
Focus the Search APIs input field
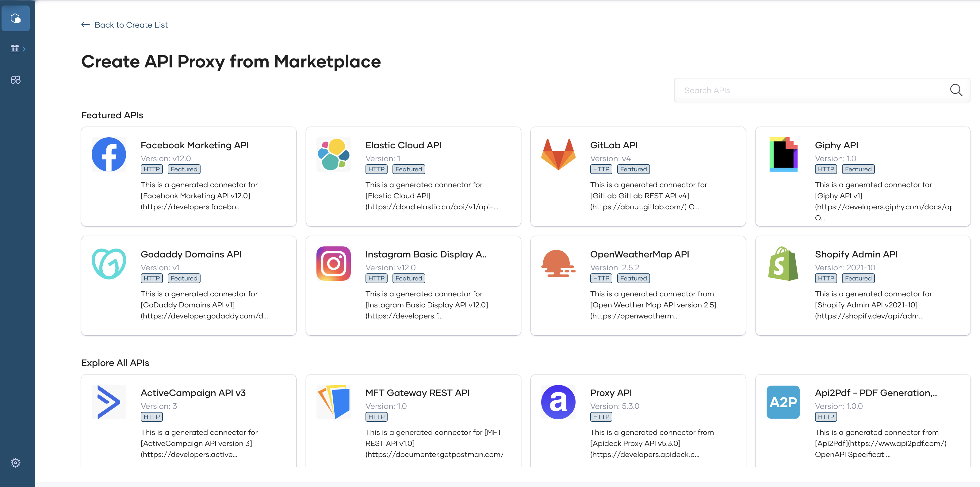point(822,90)
